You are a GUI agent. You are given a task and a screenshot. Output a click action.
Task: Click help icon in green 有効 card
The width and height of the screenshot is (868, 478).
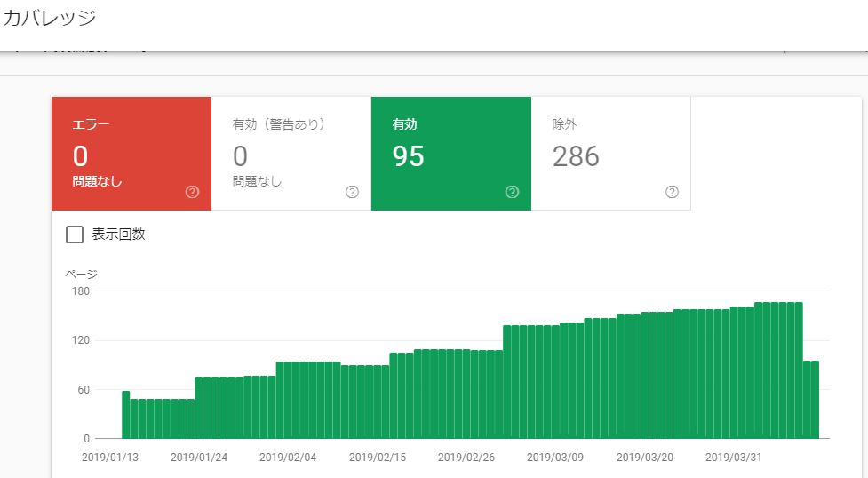coord(512,192)
